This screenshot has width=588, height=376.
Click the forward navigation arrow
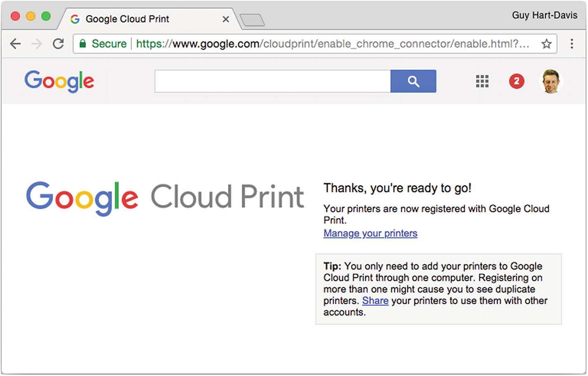coord(37,44)
